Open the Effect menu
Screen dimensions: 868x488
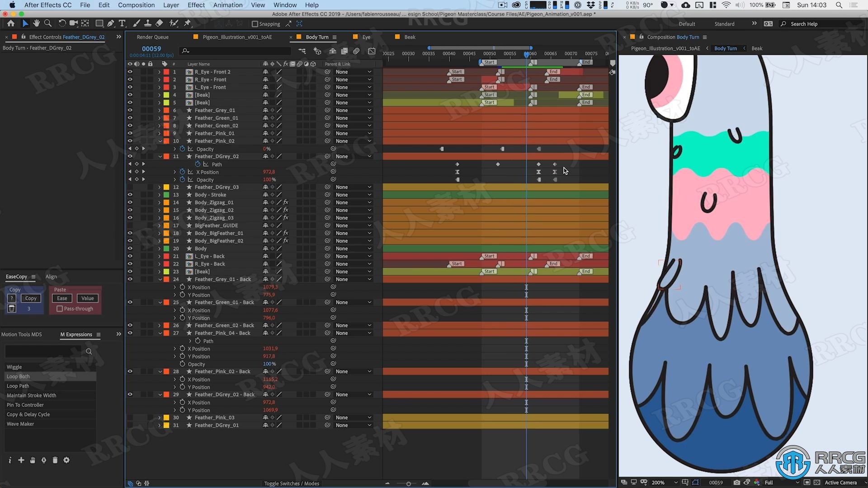(x=196, y=5)
